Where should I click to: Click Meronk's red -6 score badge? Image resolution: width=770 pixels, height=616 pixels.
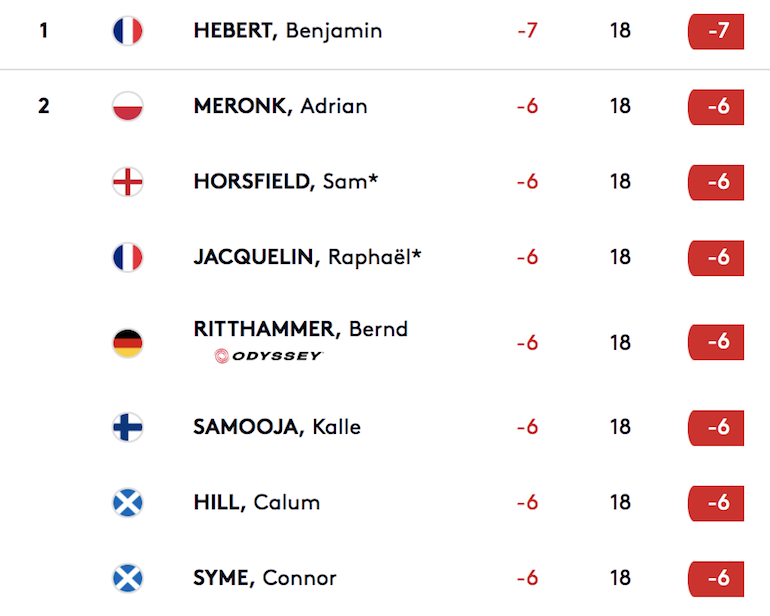point(716,107)
